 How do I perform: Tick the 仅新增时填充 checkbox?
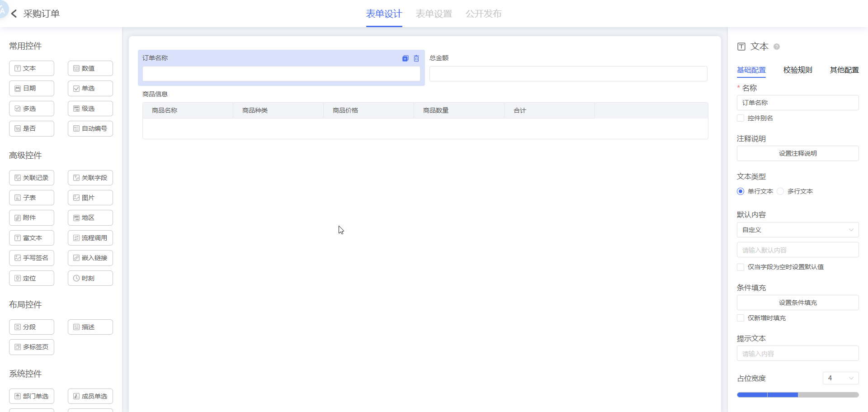(741, 318)
